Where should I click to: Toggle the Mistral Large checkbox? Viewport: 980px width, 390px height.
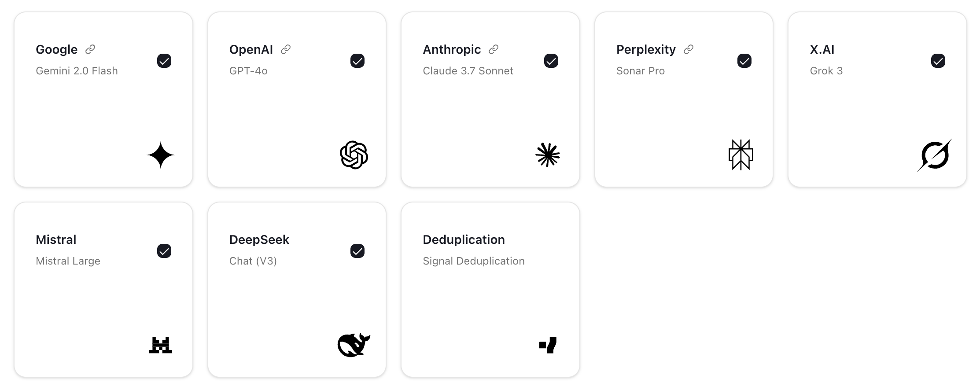(164, 251)
